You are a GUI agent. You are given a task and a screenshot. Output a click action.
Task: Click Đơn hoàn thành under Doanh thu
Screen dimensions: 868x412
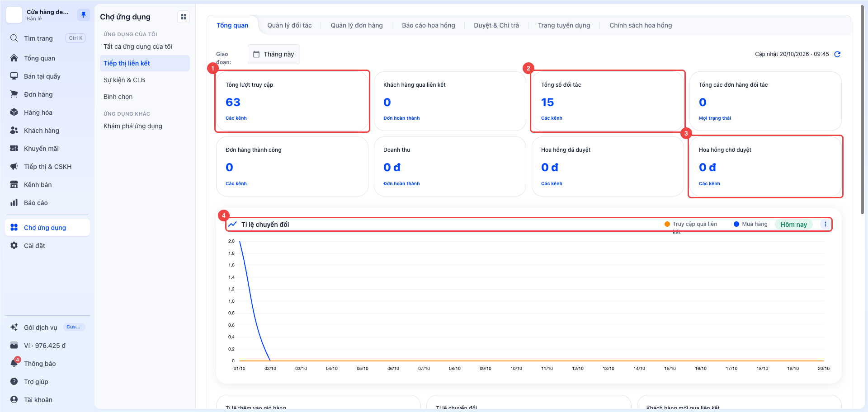[401, 183]
